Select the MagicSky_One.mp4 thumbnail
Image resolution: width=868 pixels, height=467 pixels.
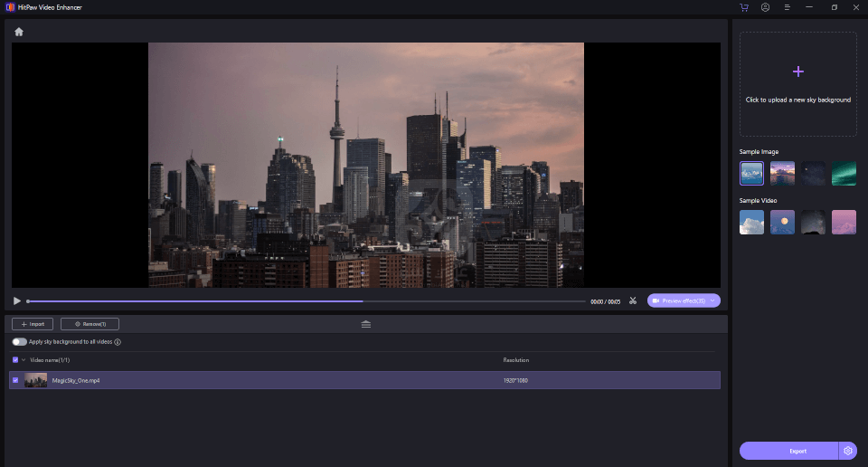pyautogui.click(x=35, y=380)
